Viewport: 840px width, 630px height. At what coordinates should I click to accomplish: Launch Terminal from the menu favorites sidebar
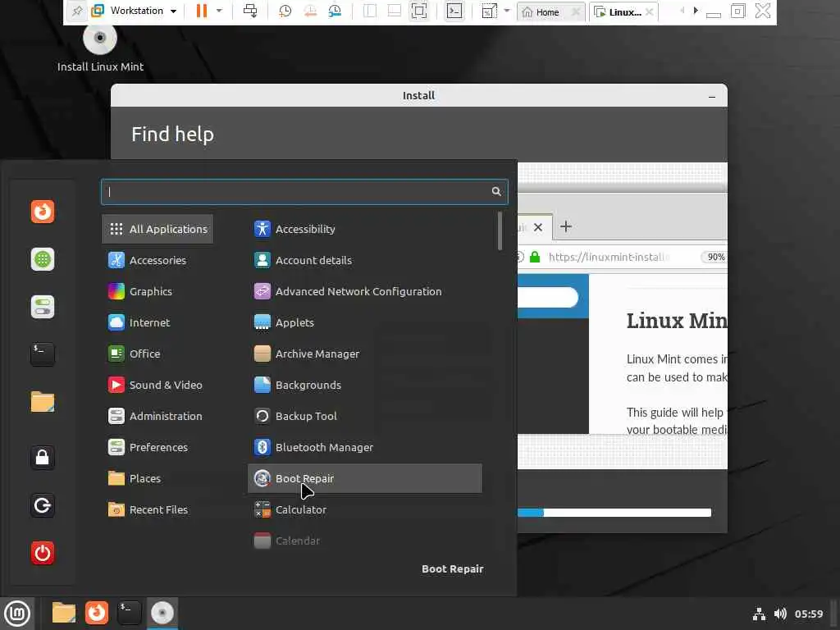(x=43, y=354)
